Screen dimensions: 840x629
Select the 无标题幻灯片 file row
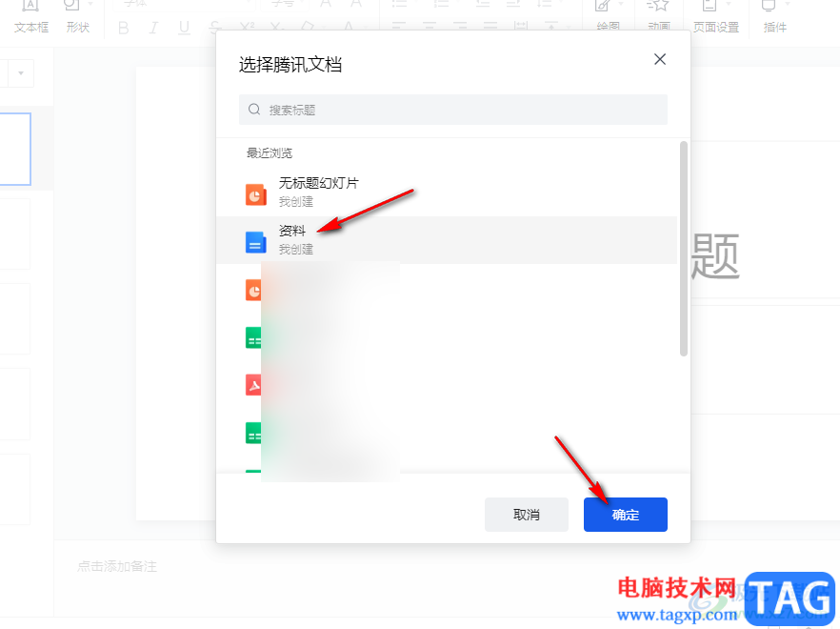click(447, 193)
